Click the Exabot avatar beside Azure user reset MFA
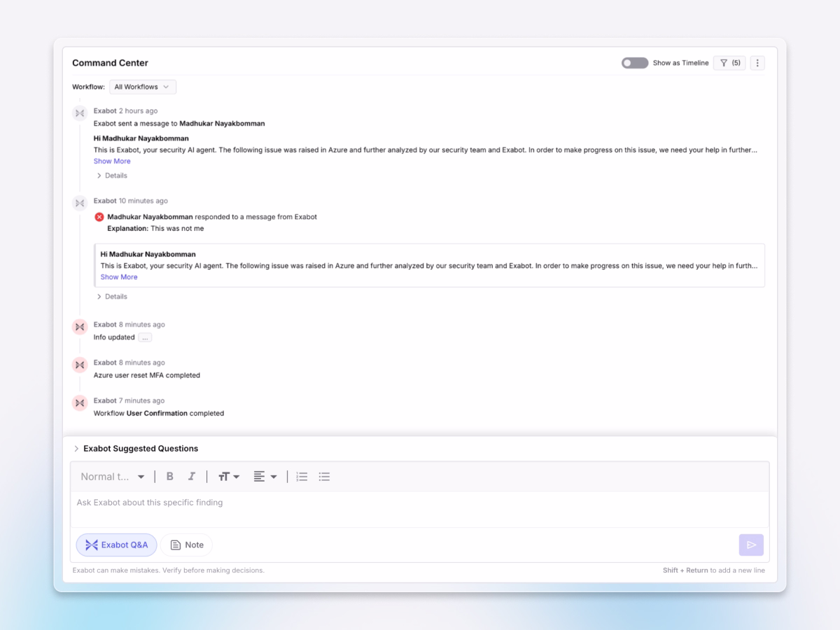The height and width of the screenshot is (630, 840). [x=80, y=365]
